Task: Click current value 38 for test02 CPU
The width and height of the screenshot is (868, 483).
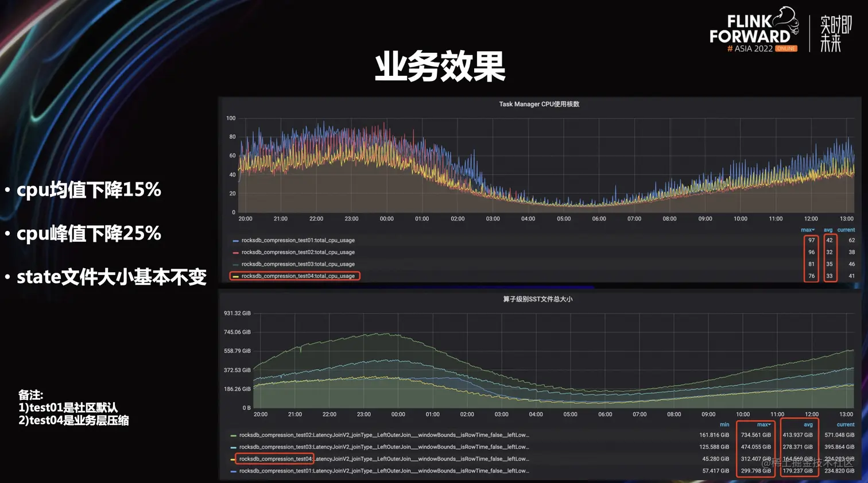Action: [x=851, y=252]
